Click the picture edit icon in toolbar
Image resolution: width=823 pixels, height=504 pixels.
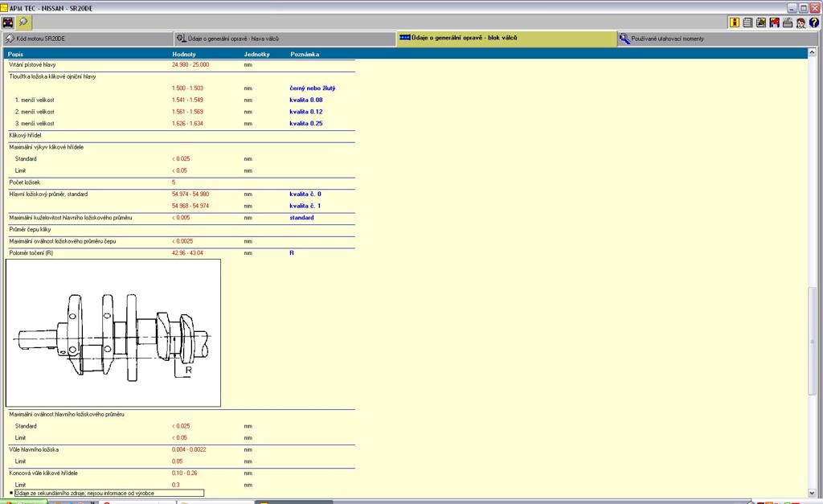pyautogui.click(x=761, y=23)
